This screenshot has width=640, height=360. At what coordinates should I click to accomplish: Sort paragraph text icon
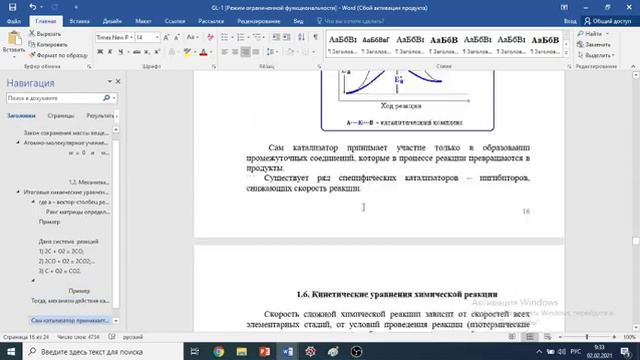pyautogui.click(x=302, y=38)
